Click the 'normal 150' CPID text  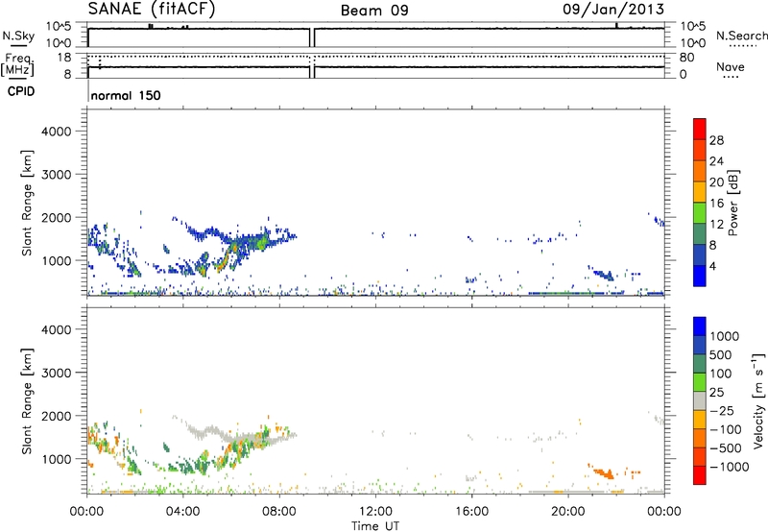click(x=126, y=95)
